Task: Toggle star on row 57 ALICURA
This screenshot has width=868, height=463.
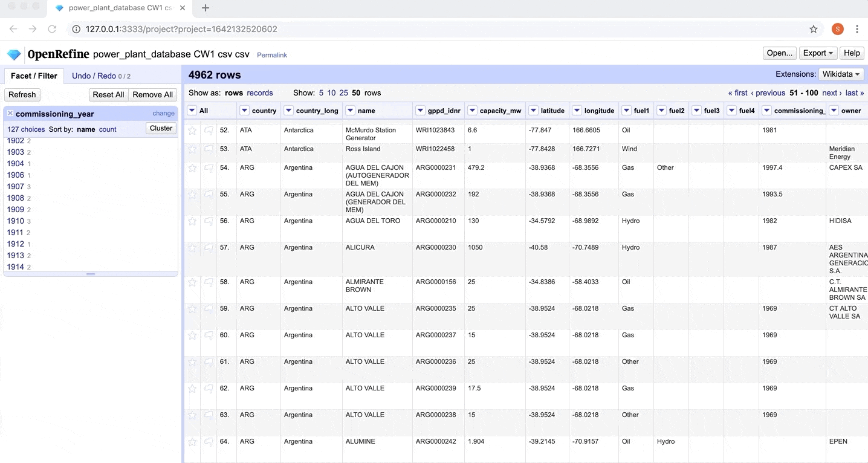Action: (x=192, y=248)
